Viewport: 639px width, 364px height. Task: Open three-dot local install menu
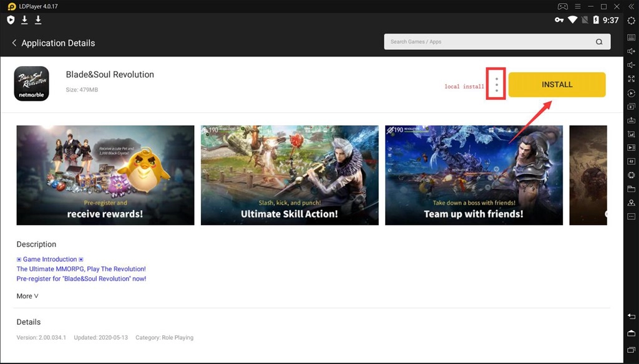pyautogui.click(x=497, y=85)
